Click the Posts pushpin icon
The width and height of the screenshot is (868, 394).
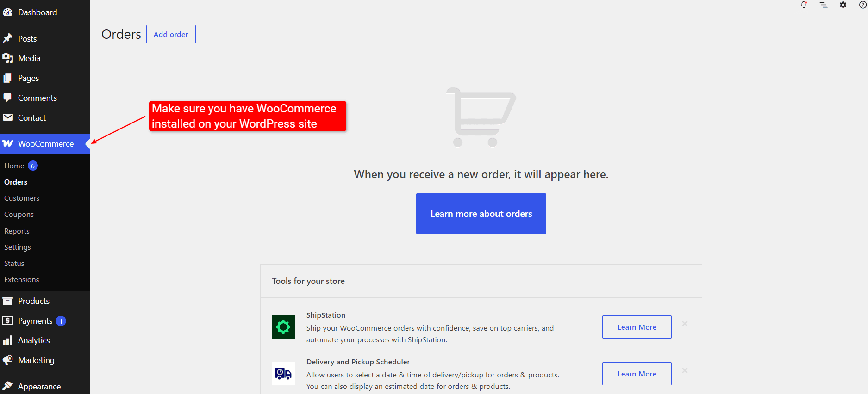tap(7, 38)
